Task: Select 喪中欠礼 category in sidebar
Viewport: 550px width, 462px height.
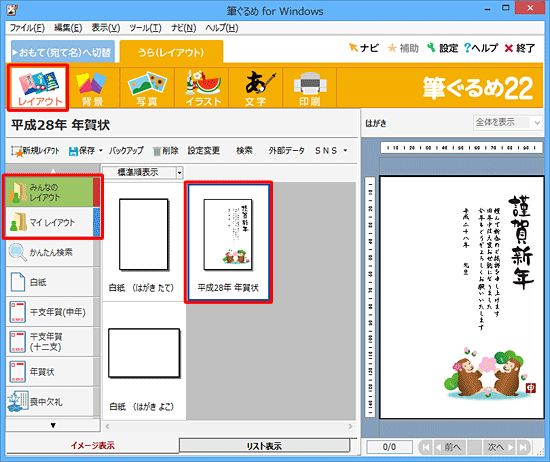Action: (x=50, y=402)
